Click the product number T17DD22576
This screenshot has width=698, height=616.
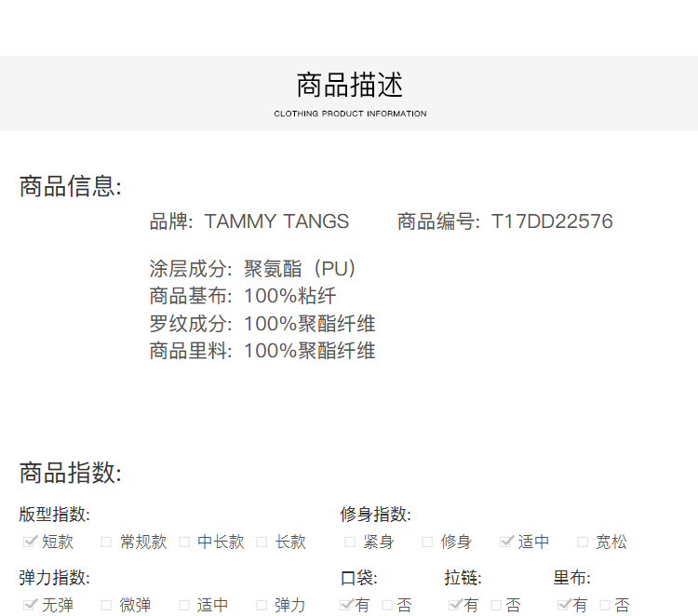(552, 221)
